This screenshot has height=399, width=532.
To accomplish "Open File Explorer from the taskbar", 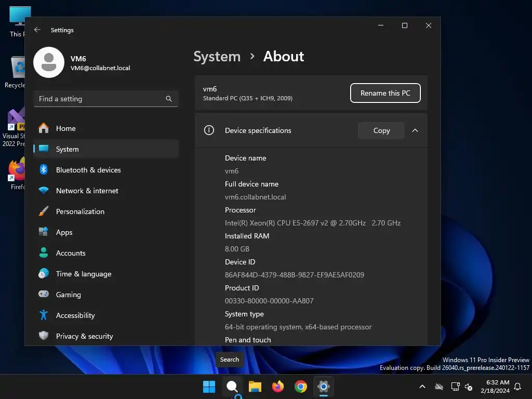I will [255, 387].
